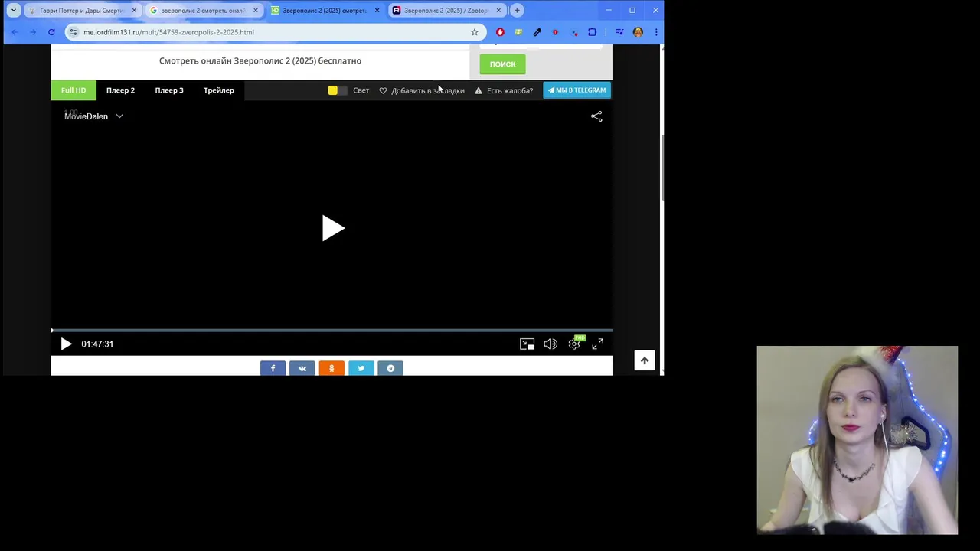Mute the player with the volume icon
Image resolution: width=980 pixels, height=551 pixels.
coord(550,344)
